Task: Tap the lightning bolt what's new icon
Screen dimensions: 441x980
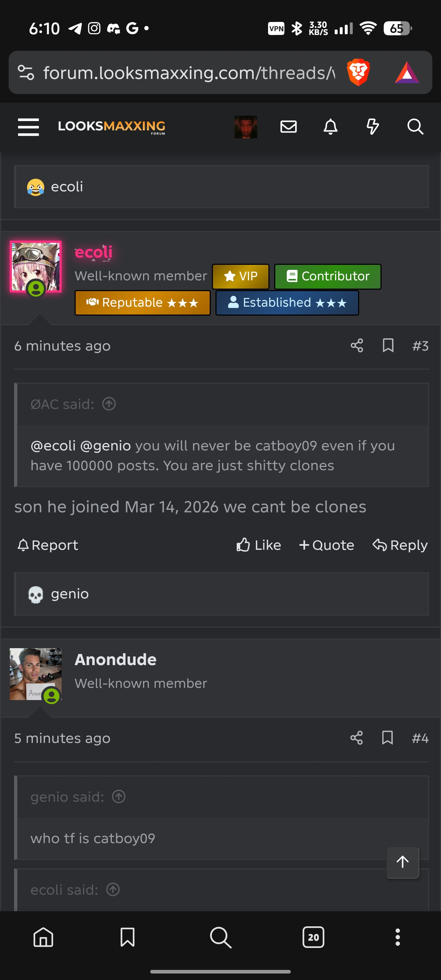Action: (373, 127)
